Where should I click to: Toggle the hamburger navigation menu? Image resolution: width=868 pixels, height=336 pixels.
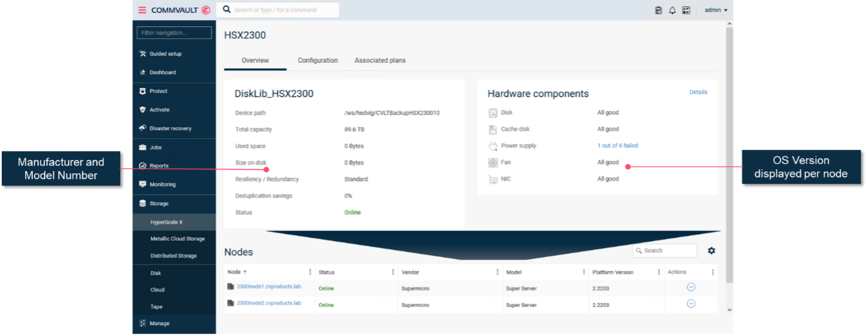pyautogui.click(x=142, y=10)
